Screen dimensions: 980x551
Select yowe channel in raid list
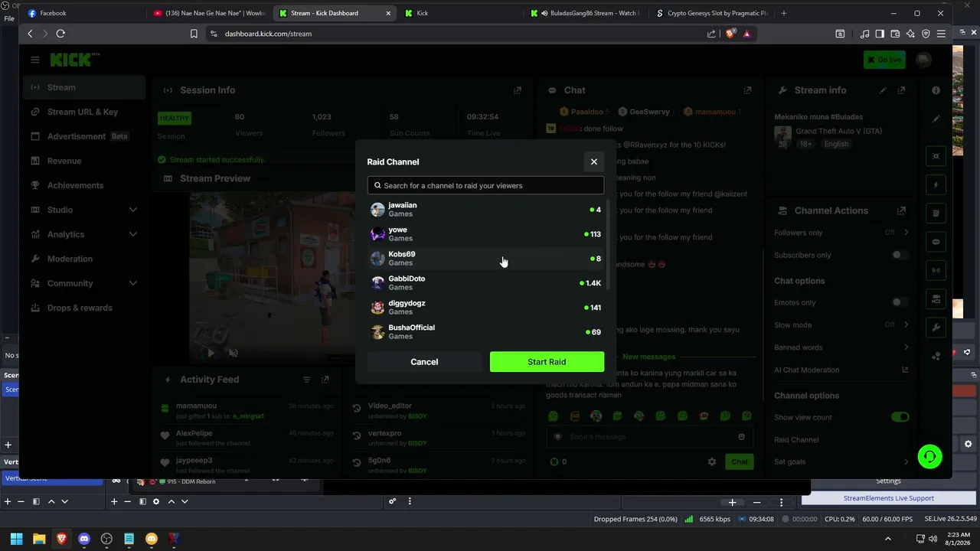point(485,234)
